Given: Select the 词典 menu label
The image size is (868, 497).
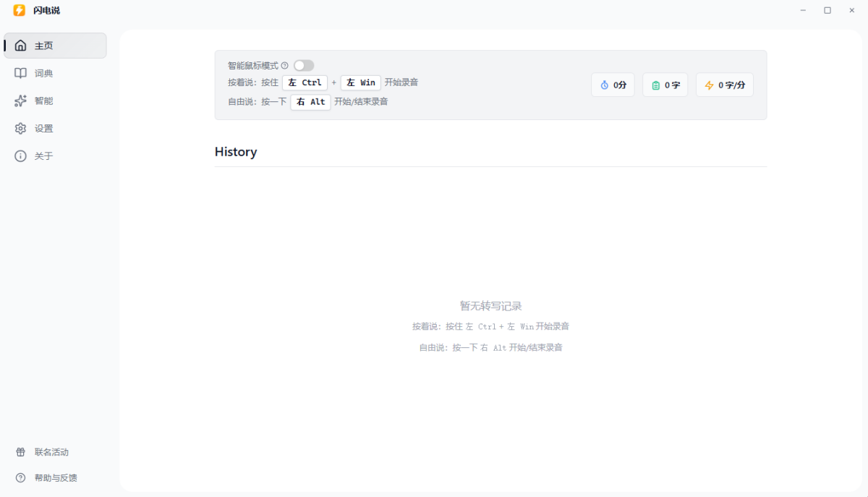Looking at the screenshot, I should pyautogui.click(x=44, y=73).
